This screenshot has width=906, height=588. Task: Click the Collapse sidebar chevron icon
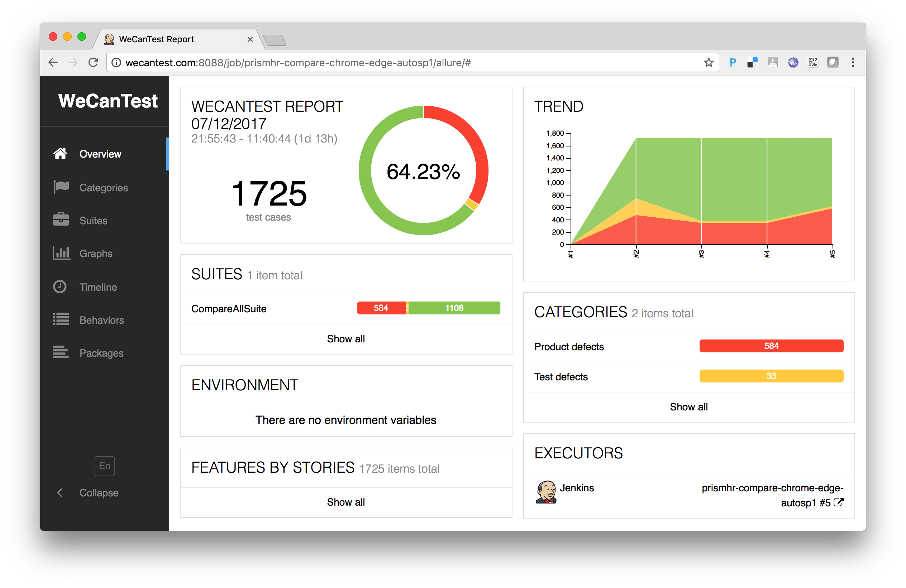point(60,493)
